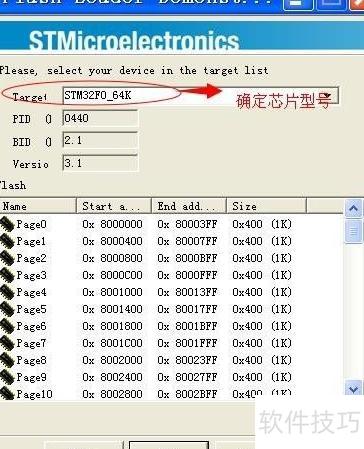Click the End address column header
This screenshot has height=449, width=364.
click(x=189, y=206)
